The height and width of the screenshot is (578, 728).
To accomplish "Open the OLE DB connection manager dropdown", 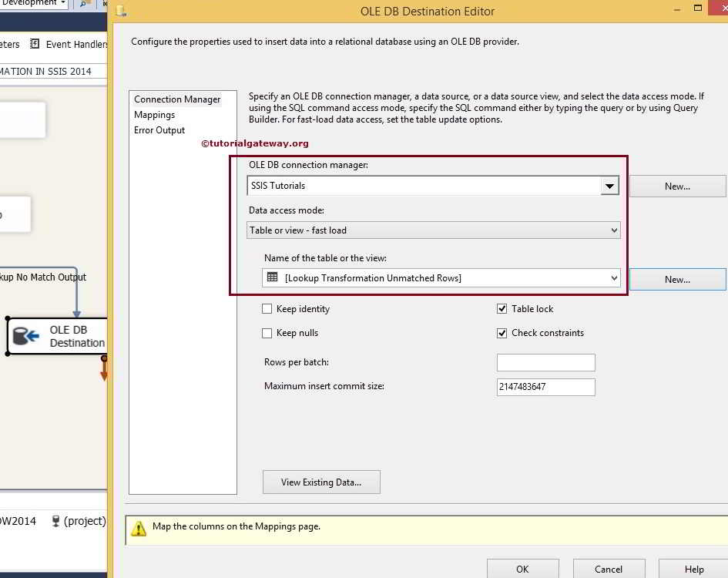I will pyautogui.click(x=609, y=186).
